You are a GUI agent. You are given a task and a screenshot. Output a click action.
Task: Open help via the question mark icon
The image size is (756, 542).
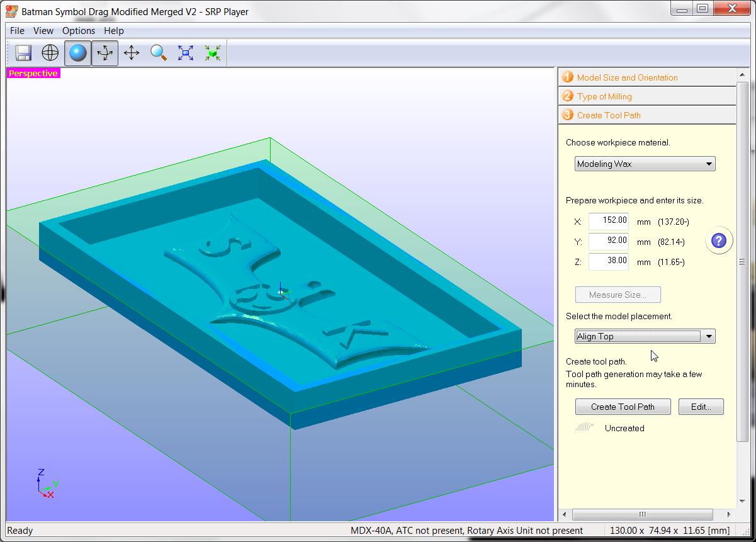click(x=719, y=240)
